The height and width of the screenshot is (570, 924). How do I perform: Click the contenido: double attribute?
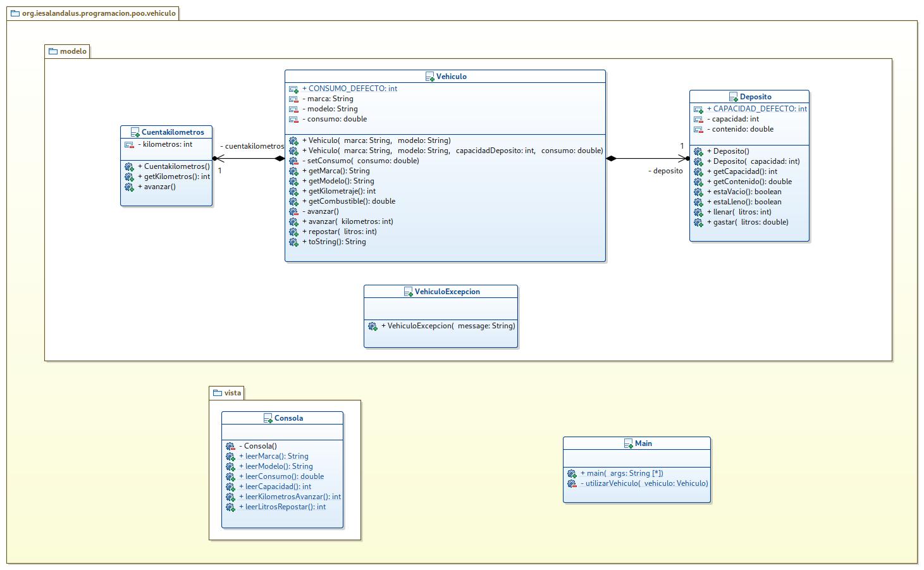click(740, 129)
